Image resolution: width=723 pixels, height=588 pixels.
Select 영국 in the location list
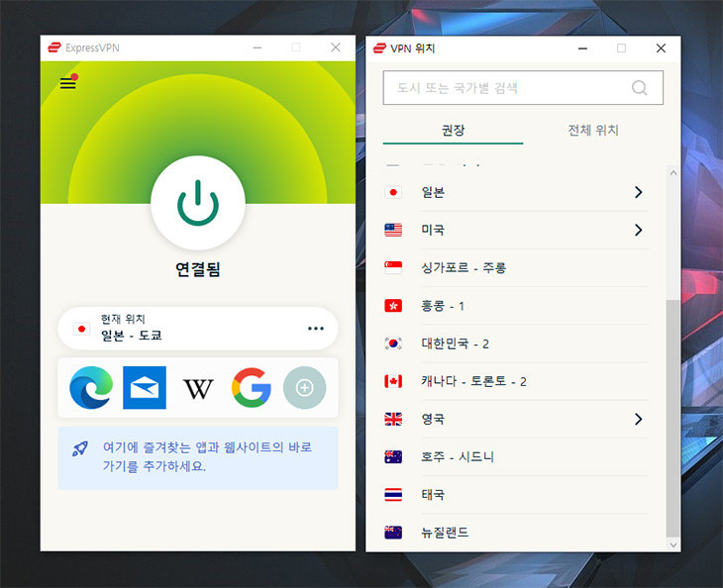[x=516, y=419]
